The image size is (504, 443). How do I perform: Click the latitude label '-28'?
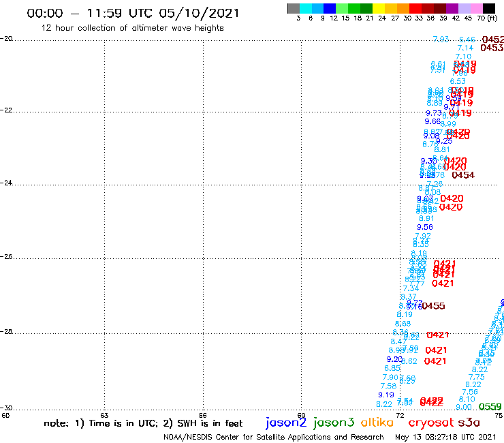coord(6,331)
